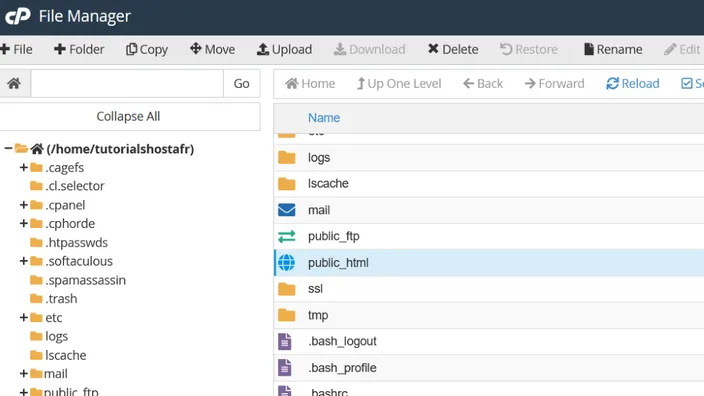Expand the .cagefs tree folder
Image resolution: width=704 pixels, height=396 pixels.
[24, 167]
